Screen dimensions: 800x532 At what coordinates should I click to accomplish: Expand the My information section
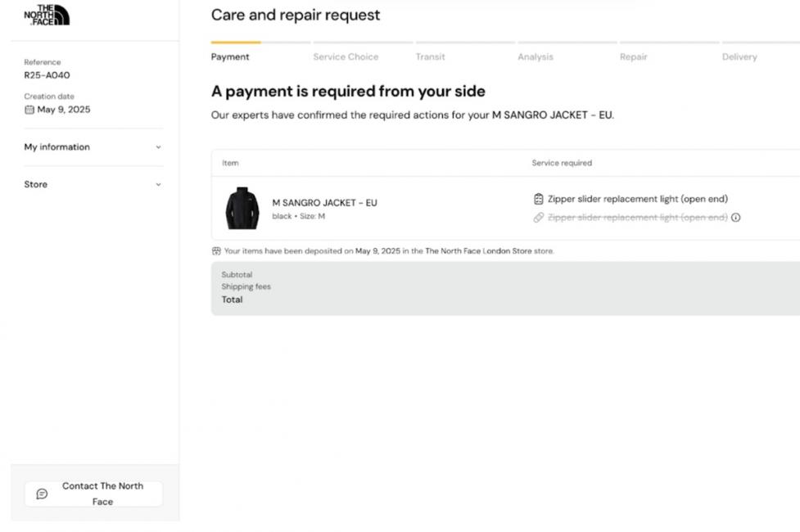(x=93, y=147)
